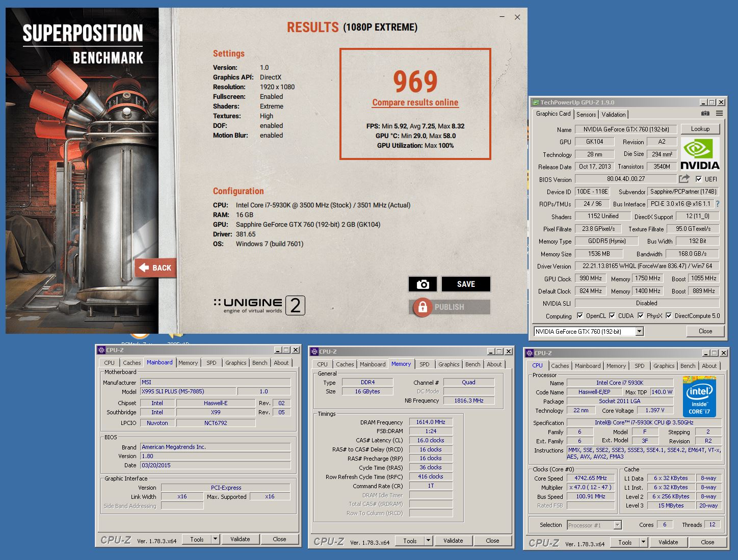Click the SAVE button in Superposition

466,284
